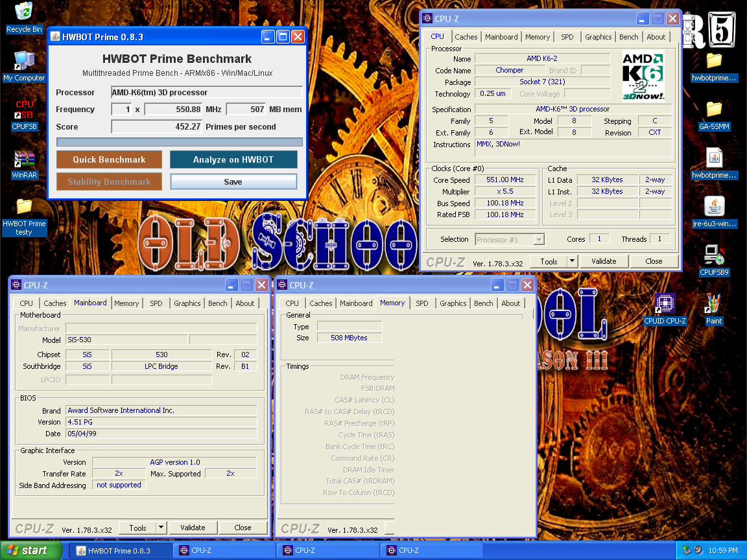Open SPD tab in Mainboard CPU-Z window
This screenshot has width=747, height=560.
(x=156, y=303)
